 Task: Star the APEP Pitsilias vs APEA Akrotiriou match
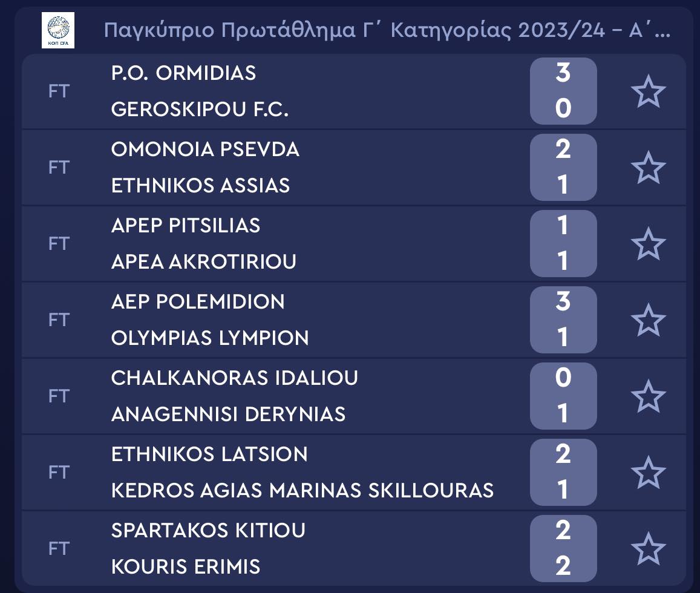coord(648,244)
